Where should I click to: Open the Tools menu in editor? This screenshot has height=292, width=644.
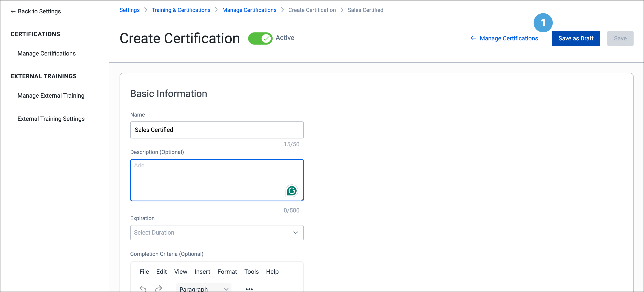click(251, 272)
